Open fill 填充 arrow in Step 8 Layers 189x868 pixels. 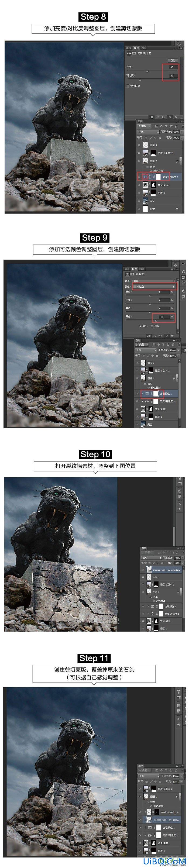(x=182, y=138)
